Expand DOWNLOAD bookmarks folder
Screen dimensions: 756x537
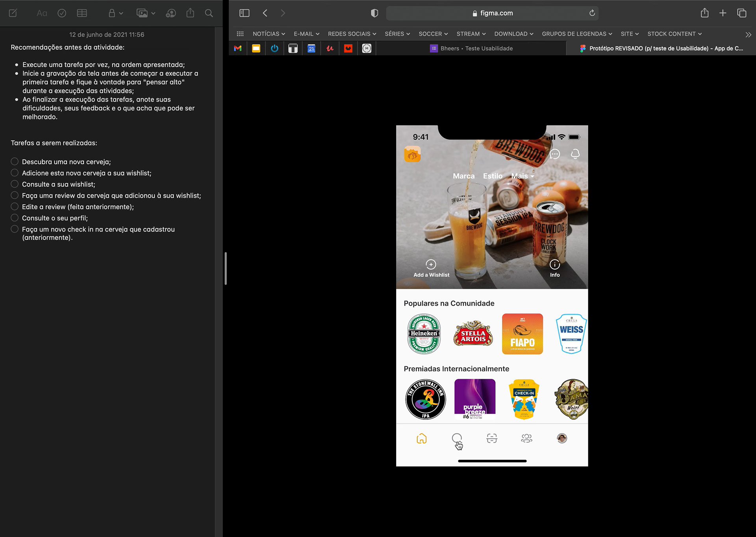pyautogui.click(x=514, y=34)
